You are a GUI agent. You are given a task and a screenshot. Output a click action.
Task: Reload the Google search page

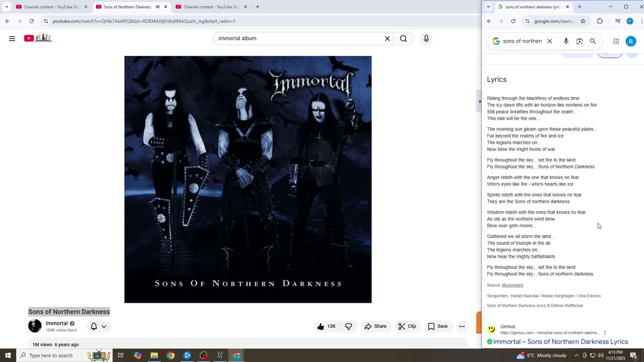(x=513, y=21)
